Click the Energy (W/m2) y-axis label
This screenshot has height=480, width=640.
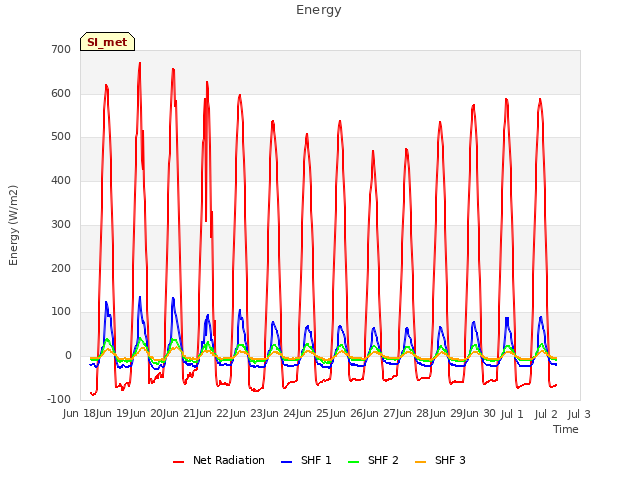[x=13, y=225]
